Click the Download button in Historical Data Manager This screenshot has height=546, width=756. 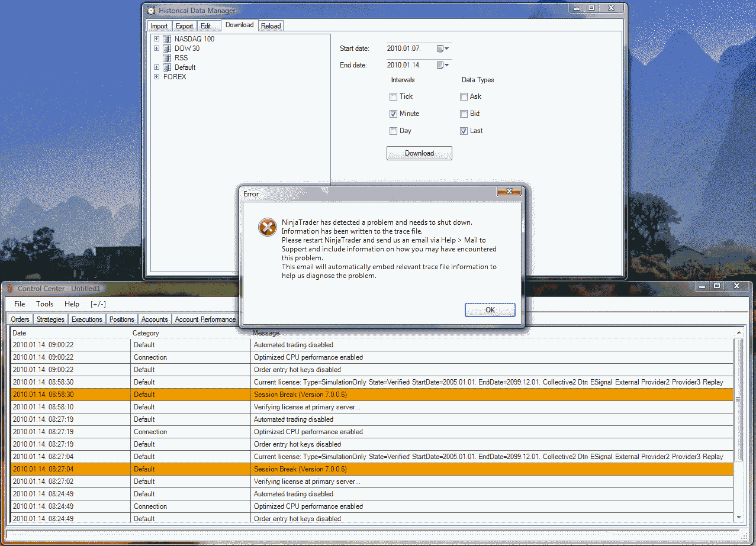(x=419, y=153)
